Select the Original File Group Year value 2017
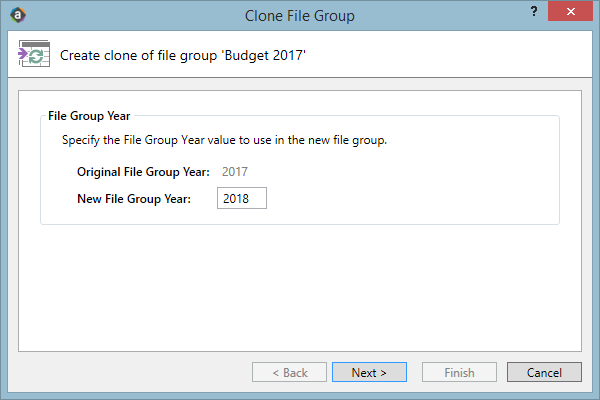This screenshot has width=600, height=400. coord(235,172)
